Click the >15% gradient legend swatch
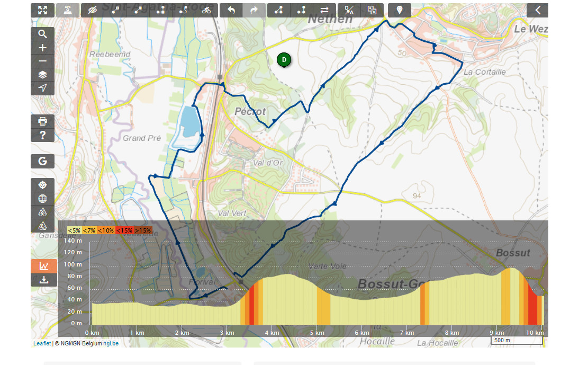588x365 pixels. click(x=142, y=230)
